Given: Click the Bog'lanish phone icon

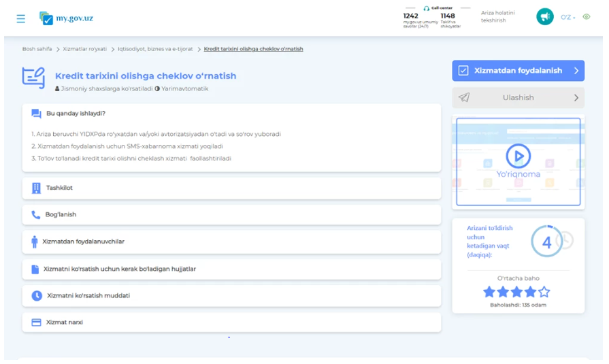Looking at the screenshot, I should pos(36,215).
